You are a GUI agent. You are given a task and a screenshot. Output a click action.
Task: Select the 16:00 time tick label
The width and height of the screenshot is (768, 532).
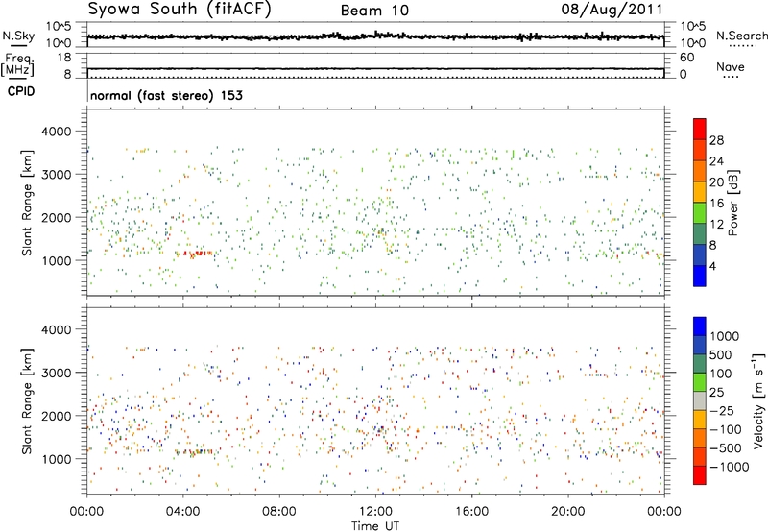pos(471,512)
